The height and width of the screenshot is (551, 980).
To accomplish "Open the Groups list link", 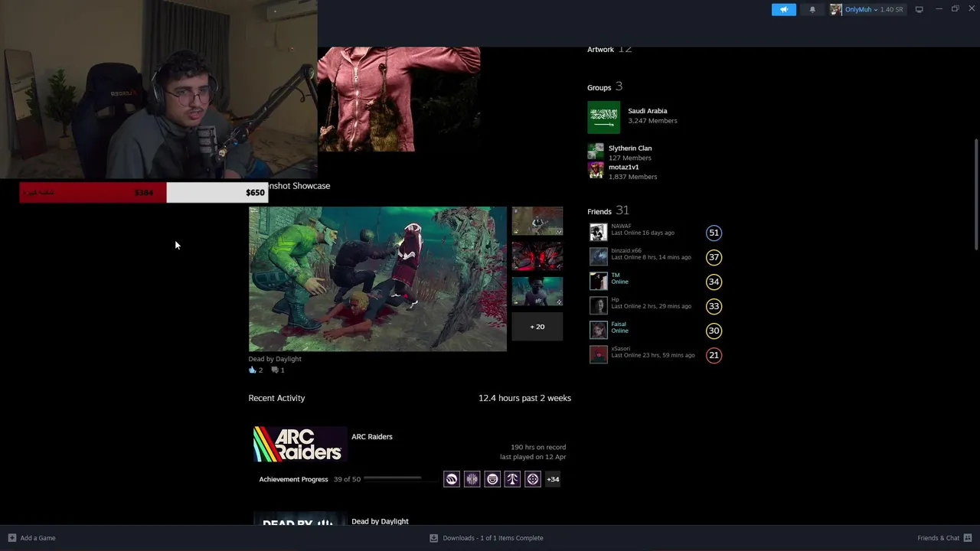I will coord(599,87).
